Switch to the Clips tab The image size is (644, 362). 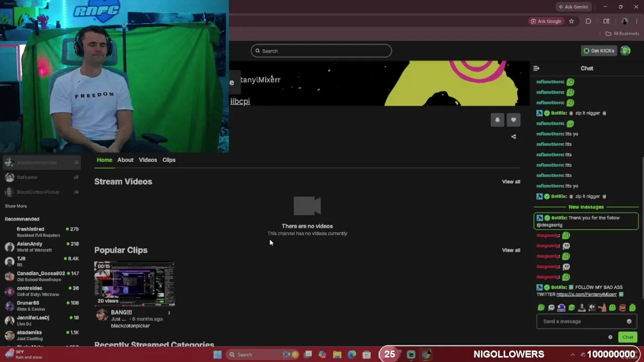click(169, 160)
